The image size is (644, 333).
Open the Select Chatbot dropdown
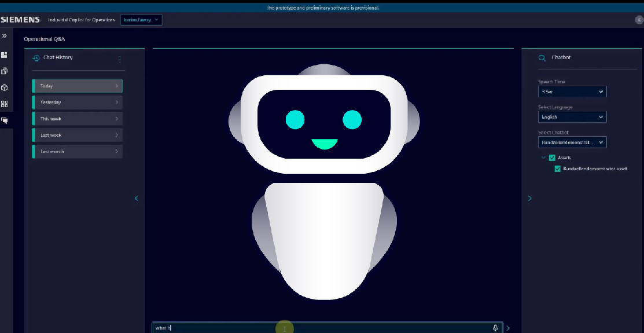pos(572,142)
